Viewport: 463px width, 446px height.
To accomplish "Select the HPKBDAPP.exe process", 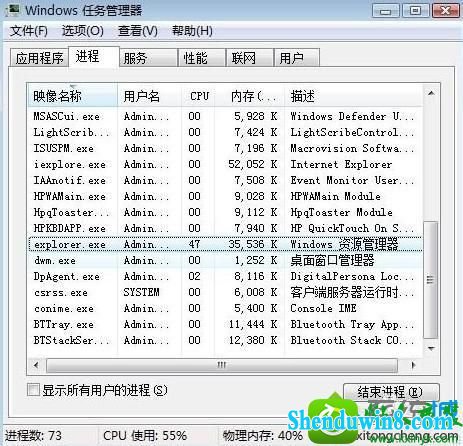I will 225,228.
